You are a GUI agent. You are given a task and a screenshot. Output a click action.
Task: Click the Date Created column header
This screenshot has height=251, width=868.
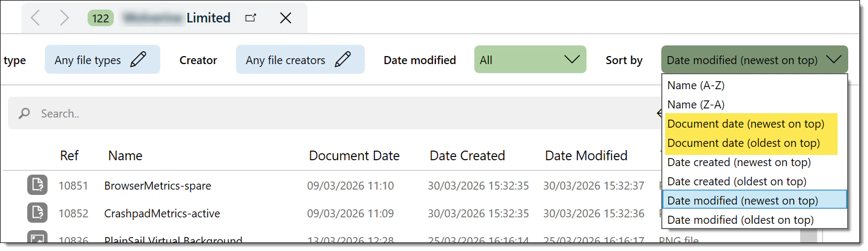coord(467,155)
